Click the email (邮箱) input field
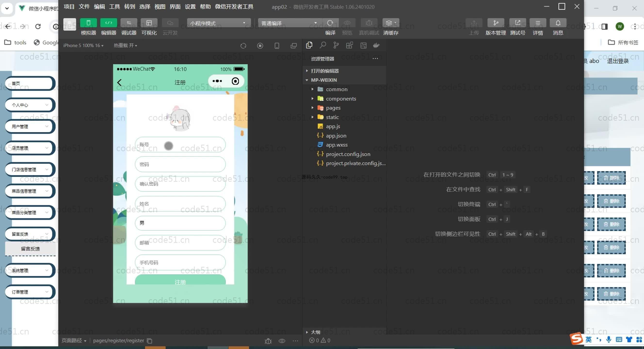The width and height of the screenshot is (644, 349). [180, 243]
